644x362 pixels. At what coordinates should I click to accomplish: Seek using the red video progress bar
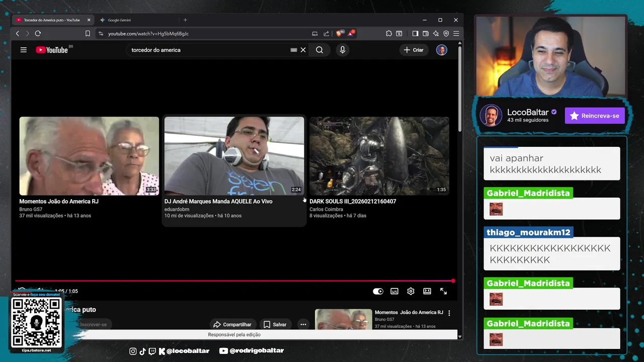pos(234,281)
